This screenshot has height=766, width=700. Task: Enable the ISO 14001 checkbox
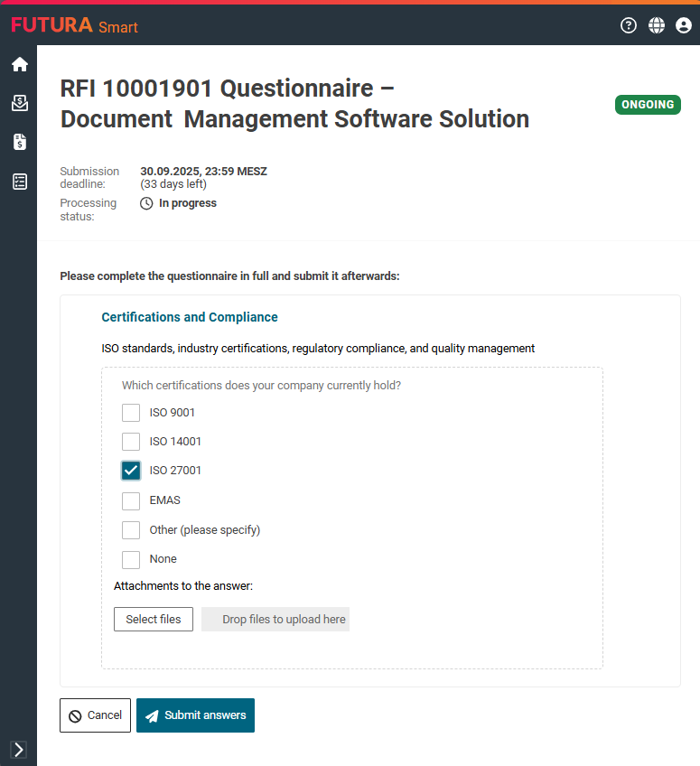[x=131, y=442]
